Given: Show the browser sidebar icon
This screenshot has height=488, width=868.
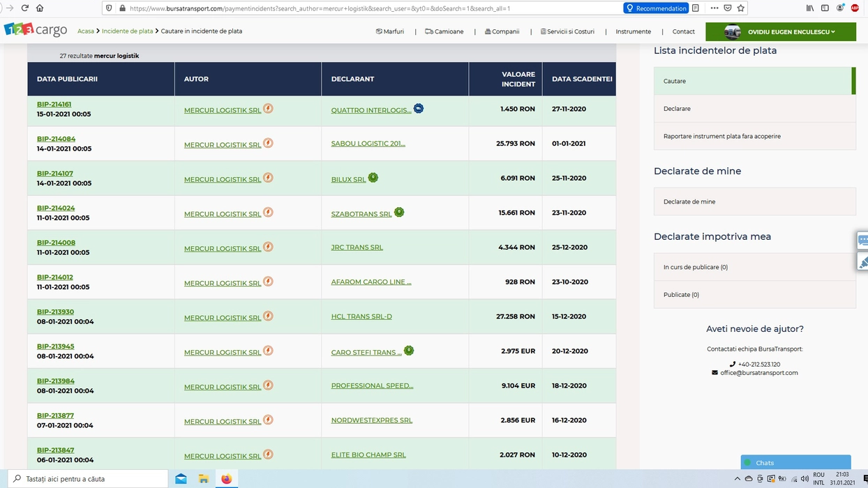Looking at the screenshot, I should (x=825, y=8).
